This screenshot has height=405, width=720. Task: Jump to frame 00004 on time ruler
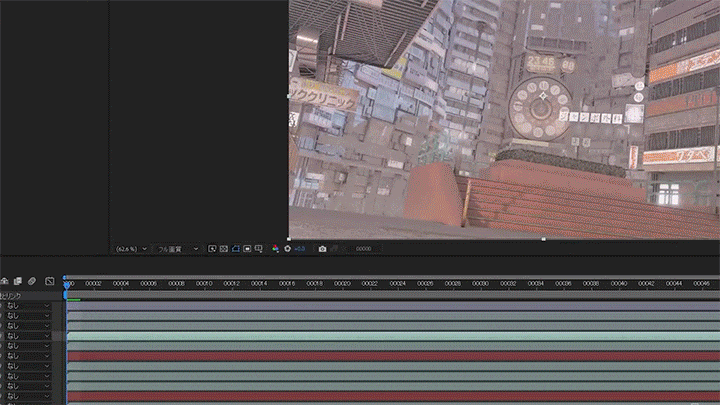pos(121,284)
